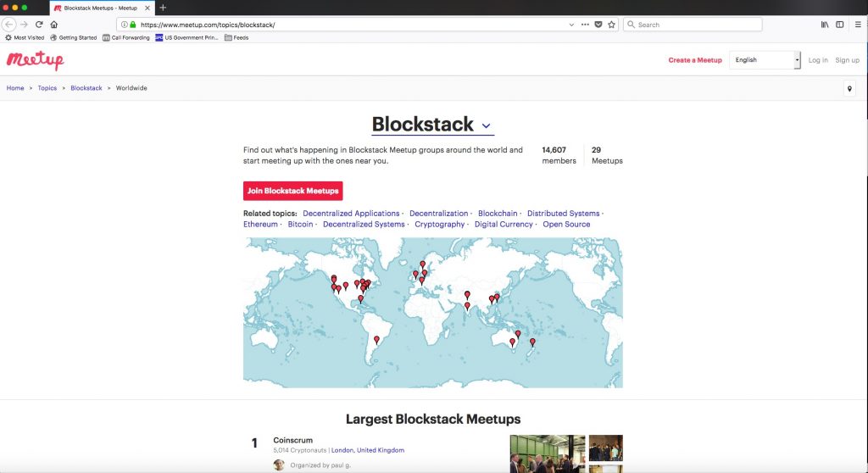The width and height of the screenshot is (868, 473).
Task: Click the Create a Meetup link
Action: point(695,60)
